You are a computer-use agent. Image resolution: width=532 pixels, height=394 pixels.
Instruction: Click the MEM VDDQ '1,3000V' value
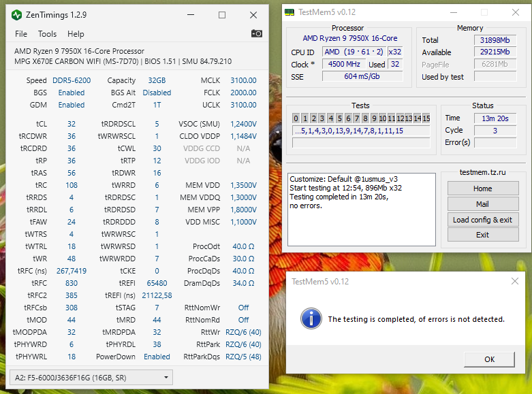[x=243, y=197]
